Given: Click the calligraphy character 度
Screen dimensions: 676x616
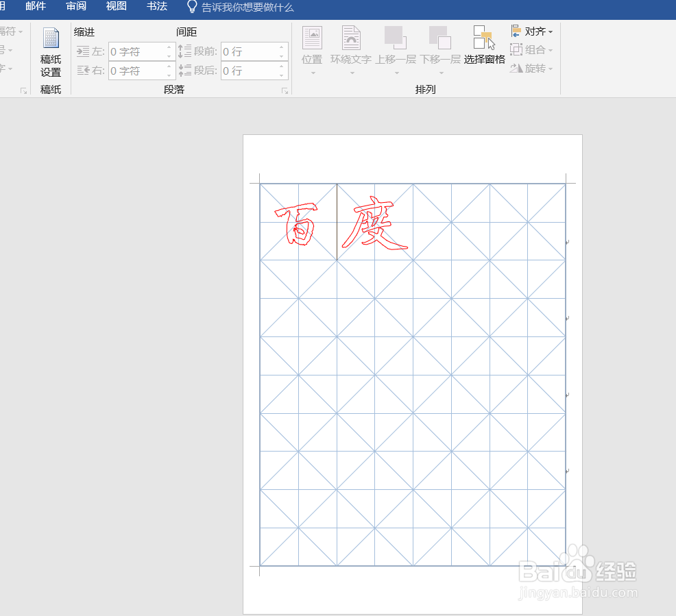Looking at the screenshot, I should point(374,223).
